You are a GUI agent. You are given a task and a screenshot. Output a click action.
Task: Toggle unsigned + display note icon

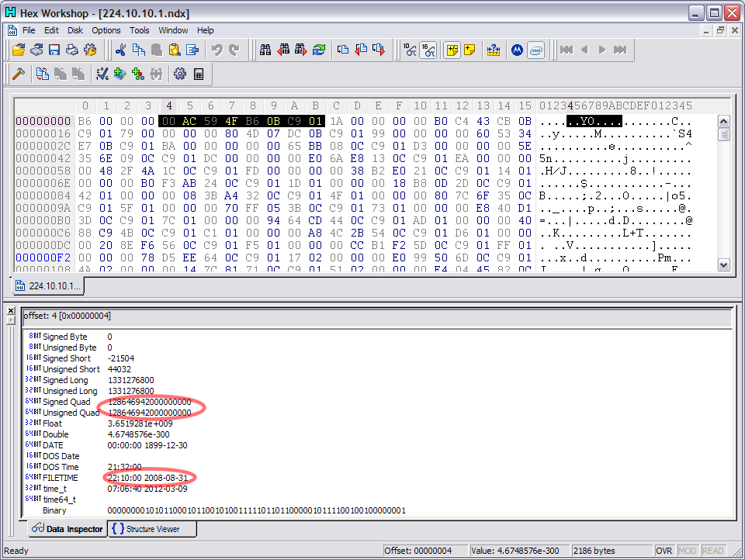coord(470,50)
